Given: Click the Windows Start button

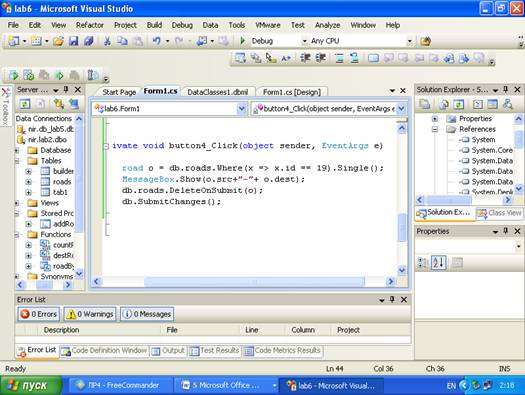Looking at the screenshot, I should (x=31, y=386).
